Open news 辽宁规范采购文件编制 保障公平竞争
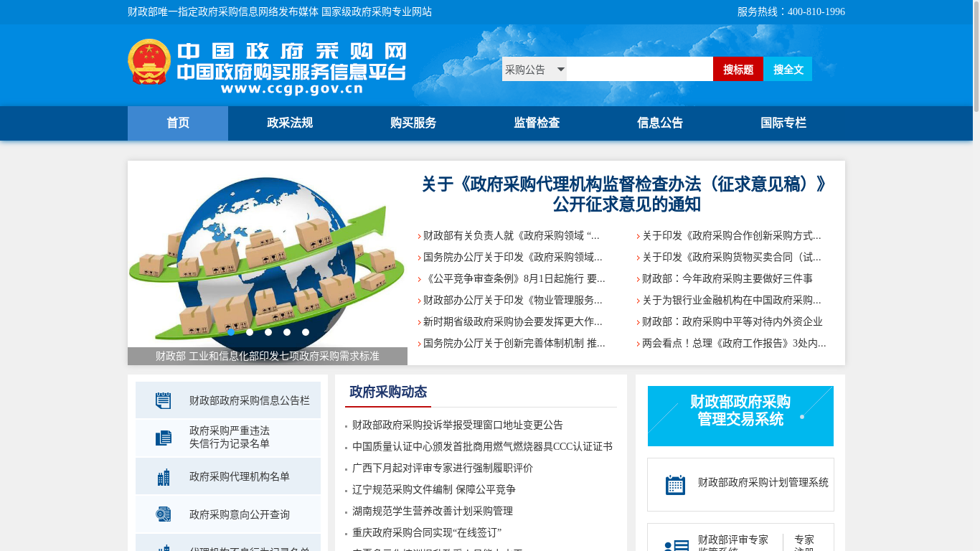The image size is (980, 551). pyautogui.click(x=434, y=490)
